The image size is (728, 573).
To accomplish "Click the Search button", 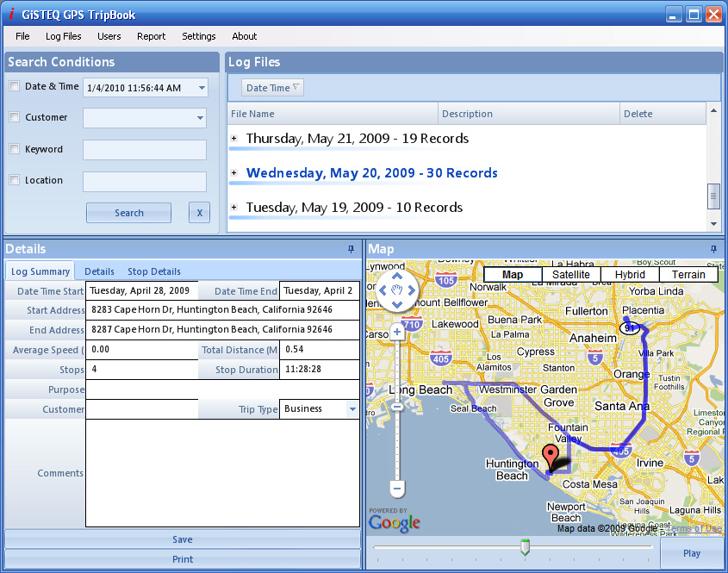I will click(128, 213).
